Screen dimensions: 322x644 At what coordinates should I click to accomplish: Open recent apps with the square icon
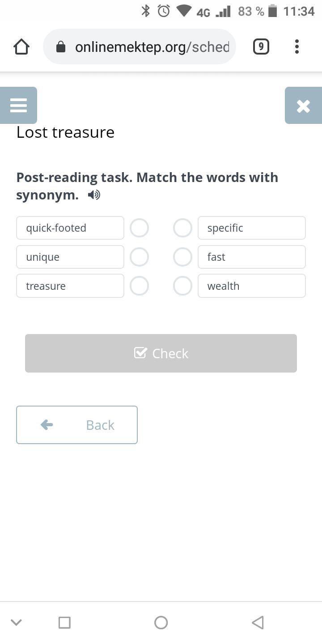pyautogui.click(x=64, y=623)
